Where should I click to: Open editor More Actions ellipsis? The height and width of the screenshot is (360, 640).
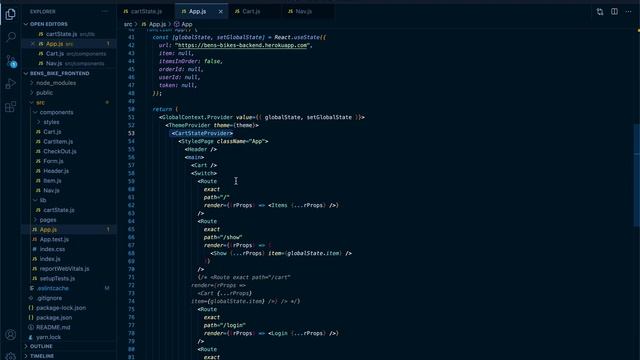[x=628, y=11]
